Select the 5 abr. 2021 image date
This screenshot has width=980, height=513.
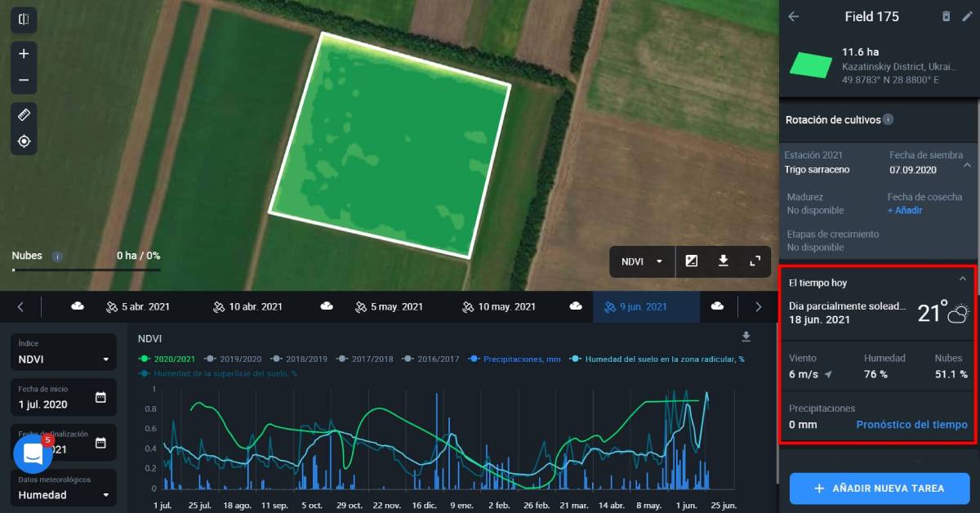tap(138, 307)
